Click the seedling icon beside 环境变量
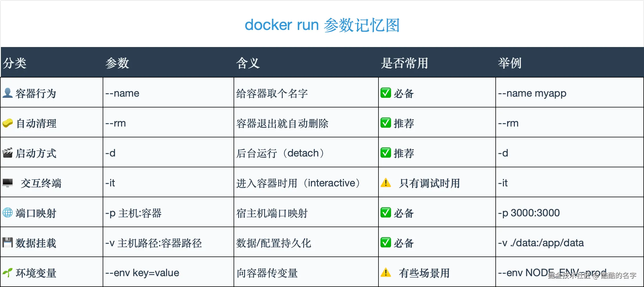Screen dimensions: 644x287 tap(8, 272)
